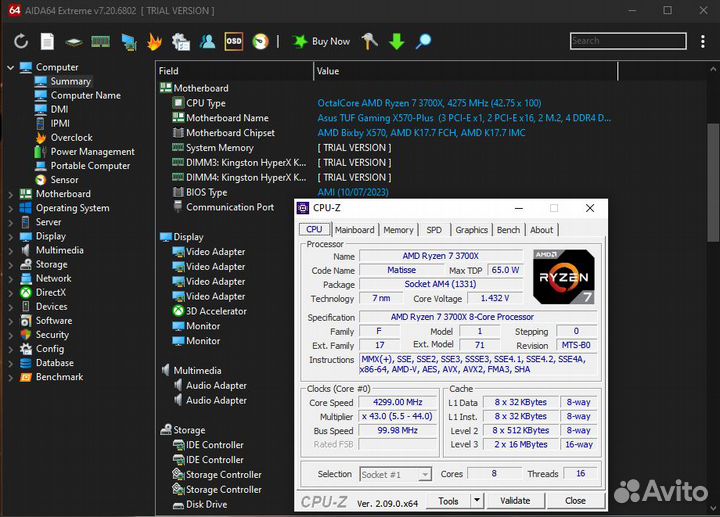Collapse the Computer tree node
720x517 pixels.
11,67
